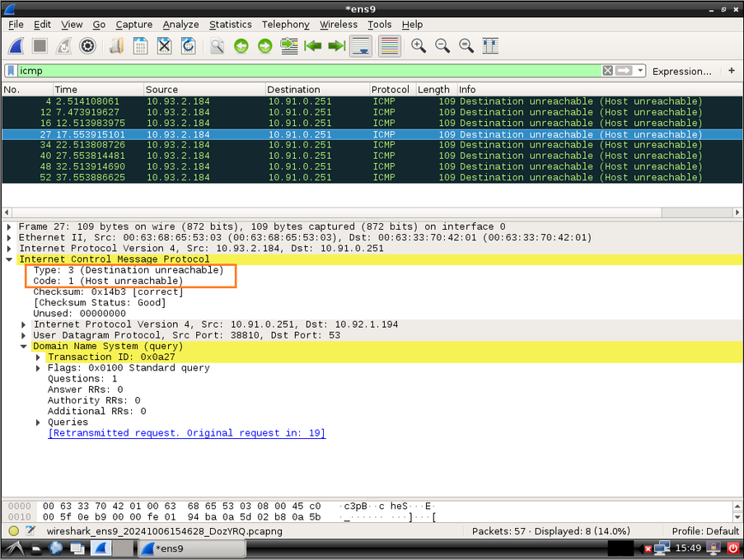
Task: Open the Analyze menu
Action: pyautogui.click(x=180, y=25)
